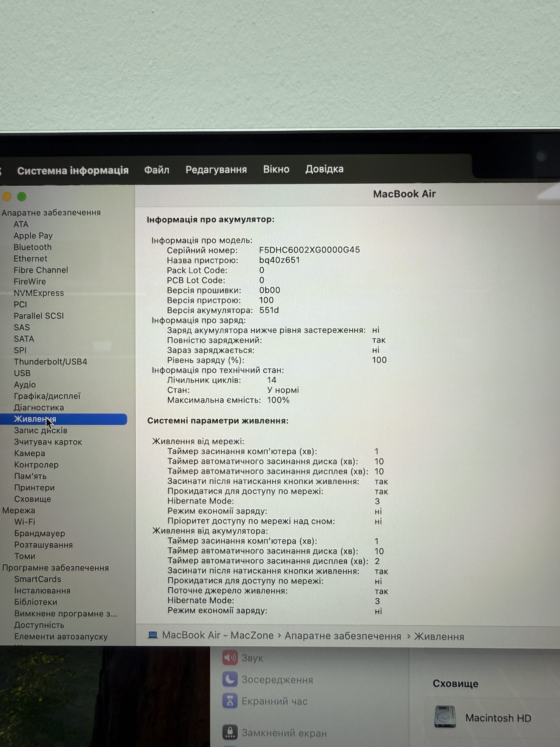Select Ethernet in the sidebar

point(30,259)
